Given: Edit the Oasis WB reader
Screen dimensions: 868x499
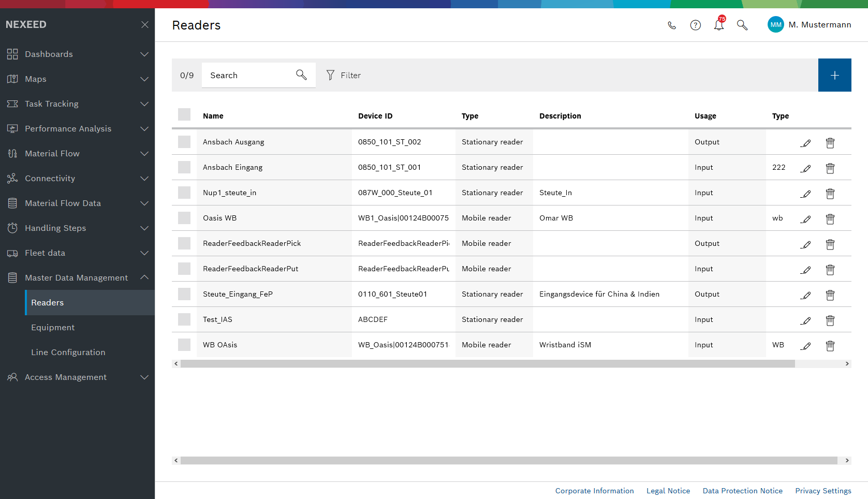Looking at the screenshot, I should (x=806, y=219).
